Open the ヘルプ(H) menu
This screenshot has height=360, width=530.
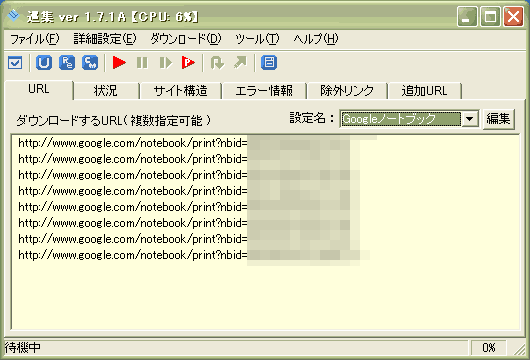316,39
